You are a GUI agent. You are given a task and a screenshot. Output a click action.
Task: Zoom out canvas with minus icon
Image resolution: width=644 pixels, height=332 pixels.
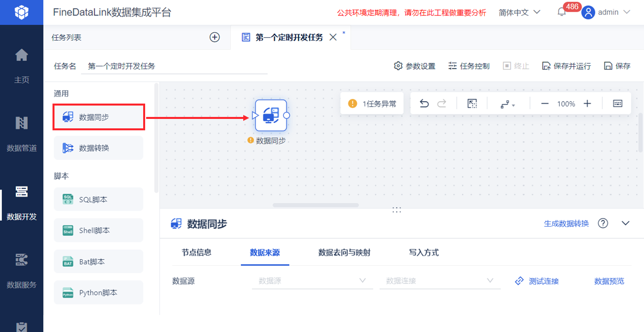point(544,104)
